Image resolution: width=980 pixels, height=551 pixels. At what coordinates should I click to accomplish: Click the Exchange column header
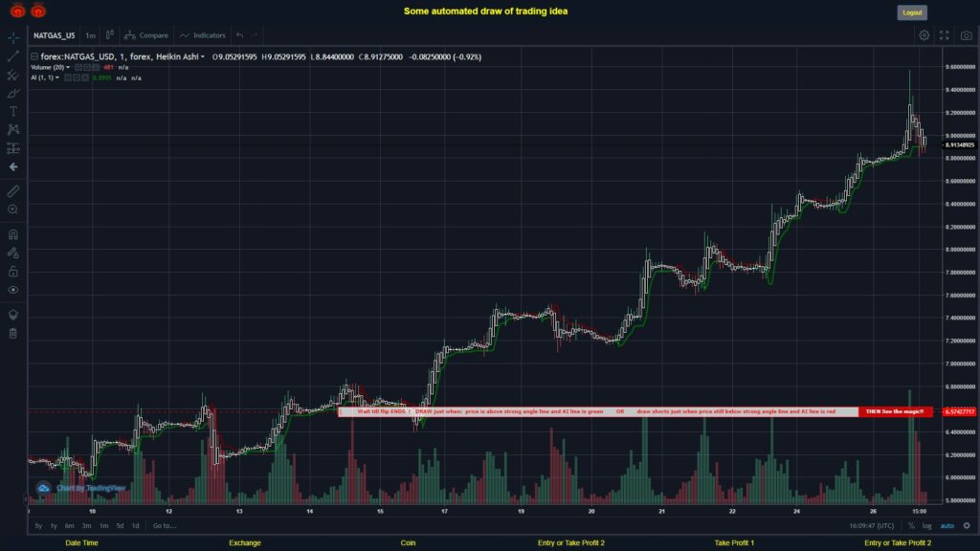(245, 543)
